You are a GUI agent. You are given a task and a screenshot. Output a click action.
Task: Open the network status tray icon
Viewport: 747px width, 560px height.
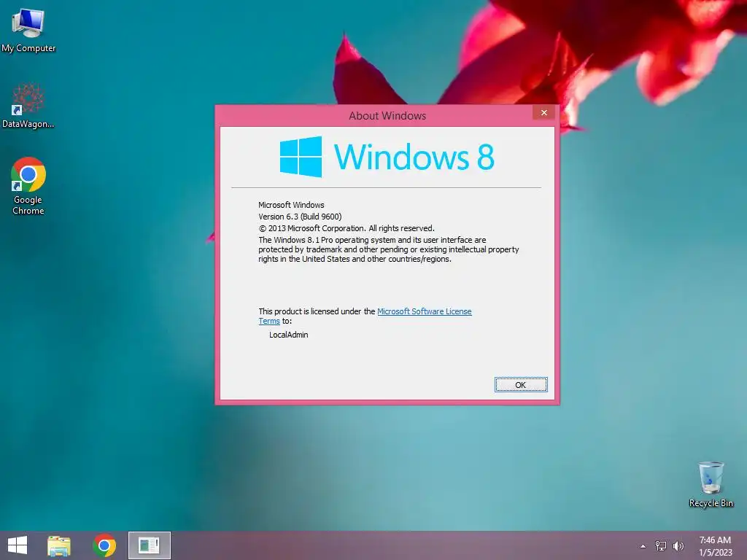pos(660,545)
